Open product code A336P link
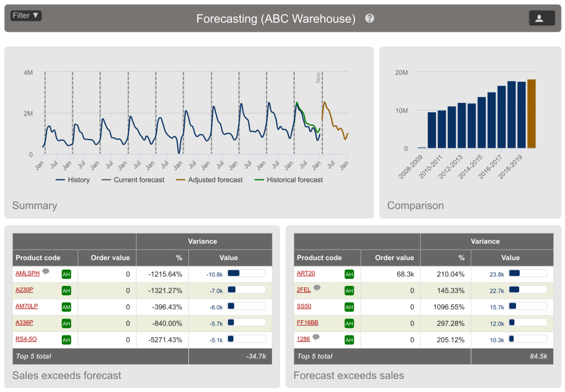This screenshot has height=392, width=565. (x=24, y=323)
